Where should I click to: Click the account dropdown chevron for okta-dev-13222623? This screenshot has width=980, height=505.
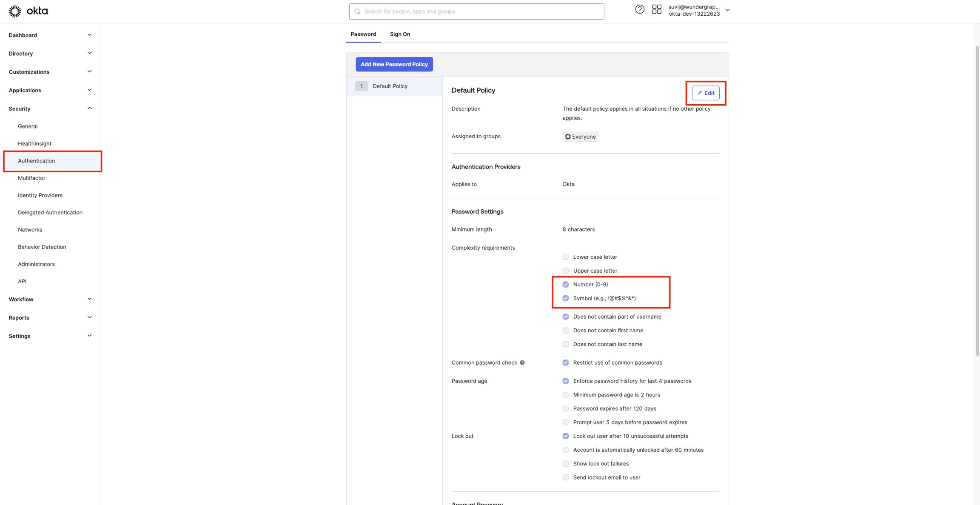tap(727, 9)
